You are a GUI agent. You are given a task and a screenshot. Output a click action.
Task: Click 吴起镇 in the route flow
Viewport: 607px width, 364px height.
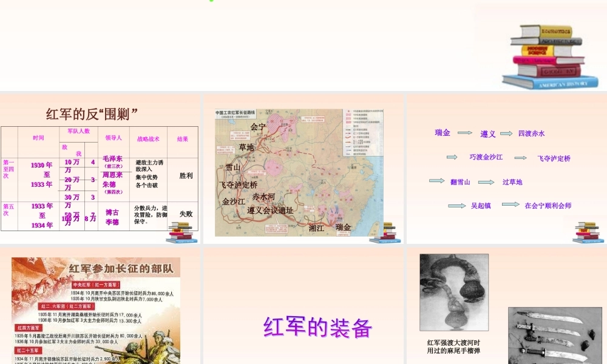click(x=481, y=206)
